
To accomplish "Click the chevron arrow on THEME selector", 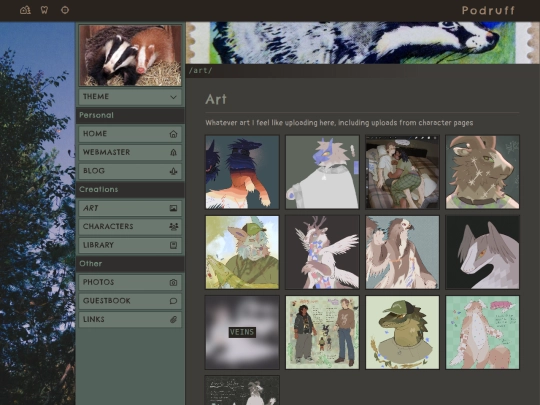I will [173, 97].
